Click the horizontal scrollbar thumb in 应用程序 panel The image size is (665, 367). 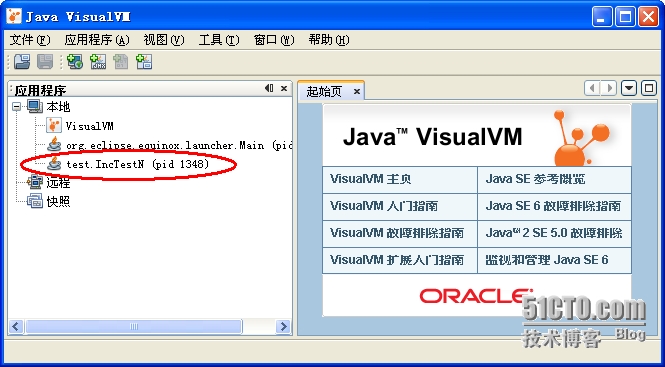pyautogui.click(x=134, y=326)
